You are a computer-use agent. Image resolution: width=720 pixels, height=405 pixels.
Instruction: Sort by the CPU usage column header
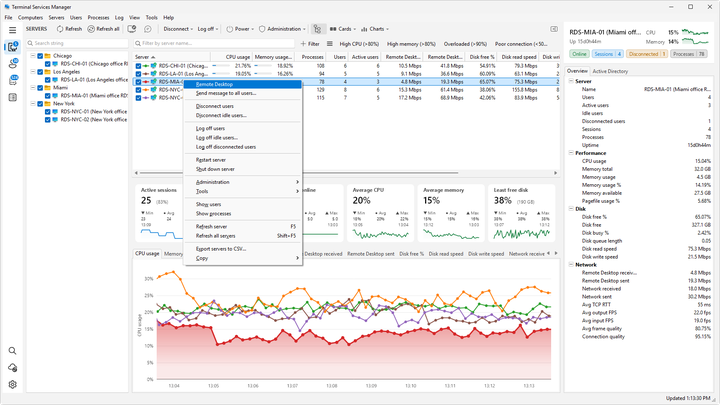tap(231, 57)
